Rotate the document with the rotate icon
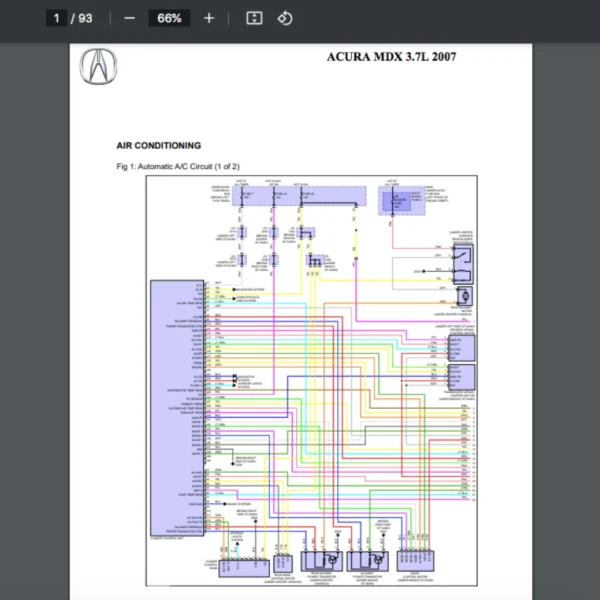This screenshot has height=600, width=600. (x=284, y=18)
